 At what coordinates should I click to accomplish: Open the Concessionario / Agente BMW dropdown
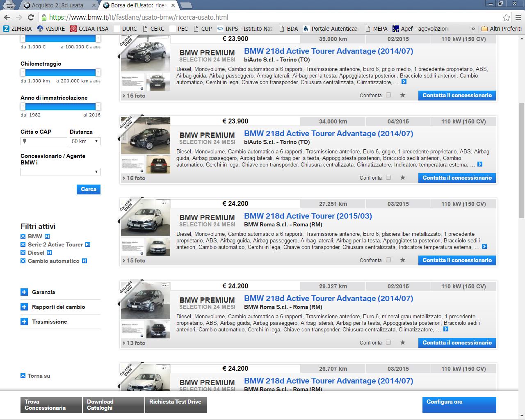(60, 172)
